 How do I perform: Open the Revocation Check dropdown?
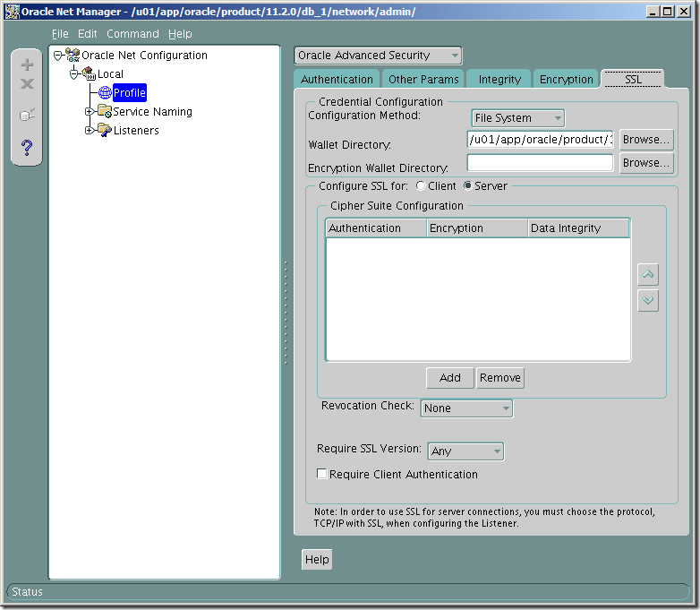tap(466, 408)
